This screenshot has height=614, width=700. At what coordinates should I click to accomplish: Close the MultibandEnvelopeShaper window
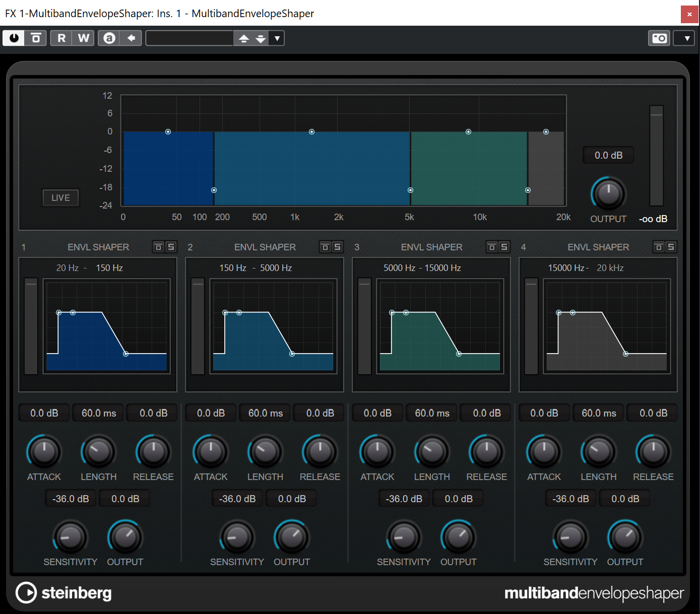point(689,14)
